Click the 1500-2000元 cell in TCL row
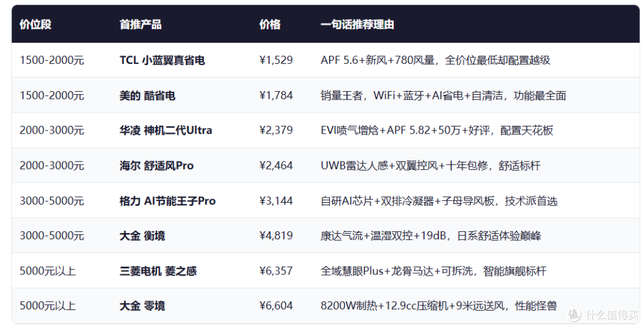The height and width of the screenshot is (328, 644). (x=52, y=60)
